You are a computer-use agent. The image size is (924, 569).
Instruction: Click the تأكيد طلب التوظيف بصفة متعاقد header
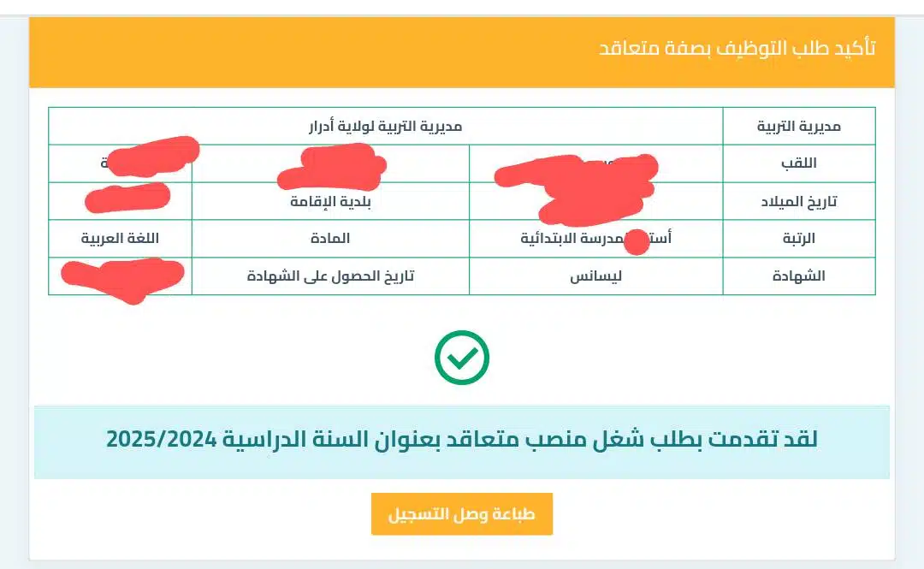737,48
